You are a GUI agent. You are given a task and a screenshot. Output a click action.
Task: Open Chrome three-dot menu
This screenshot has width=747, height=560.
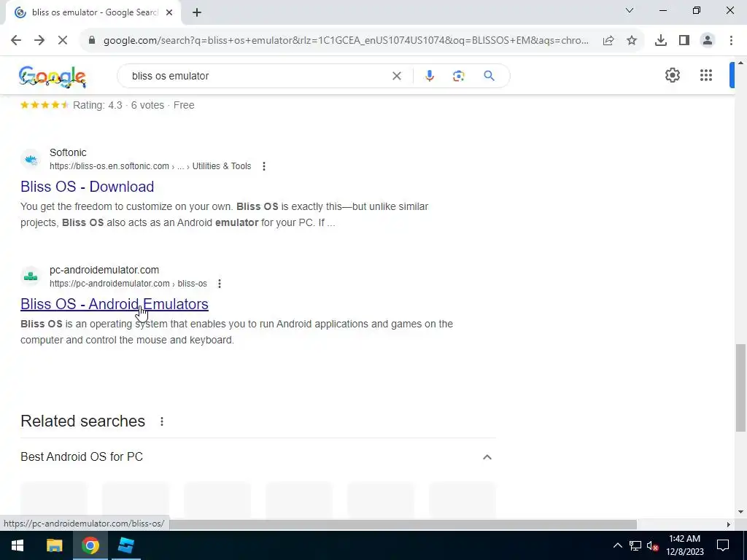(731, 41)
